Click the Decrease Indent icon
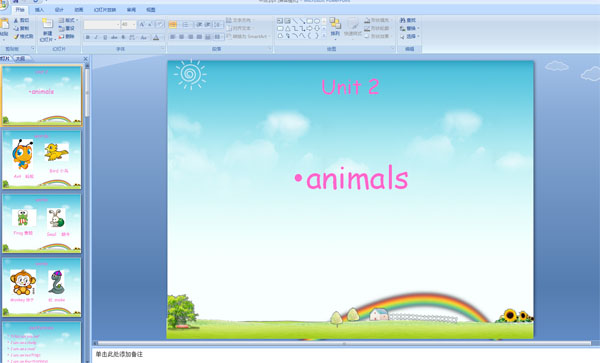Screen dimensions: 600x363 click(x=199, y=24)
